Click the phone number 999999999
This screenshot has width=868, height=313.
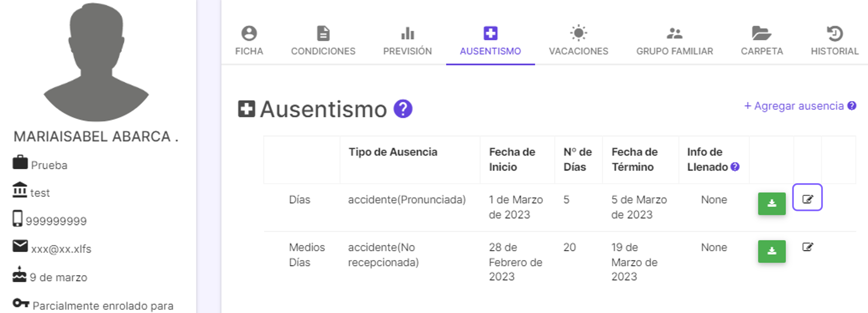tap(56, 221)
